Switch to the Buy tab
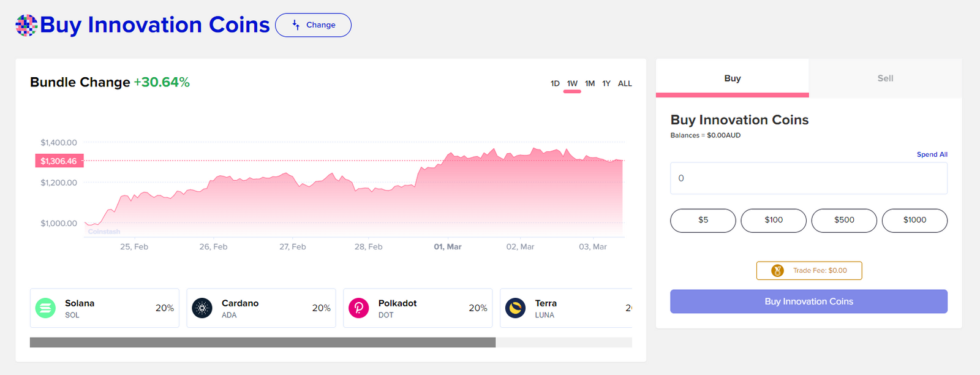 point(733,78)
